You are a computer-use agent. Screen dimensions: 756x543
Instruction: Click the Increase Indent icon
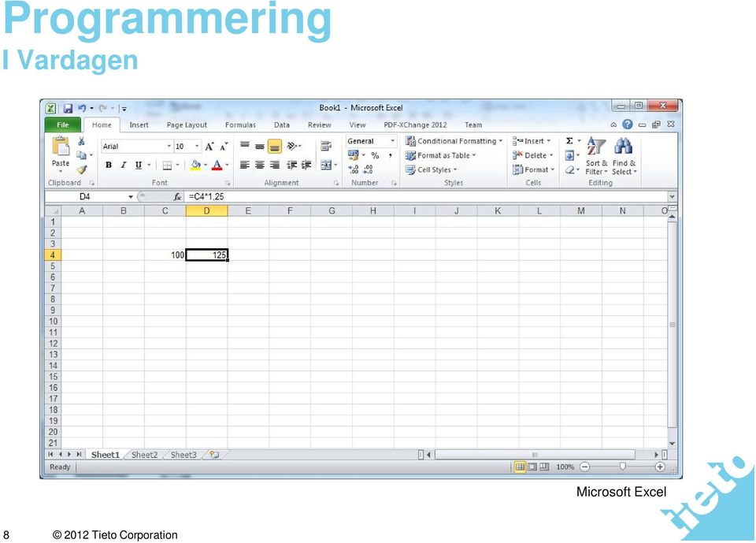click(306, 165)
